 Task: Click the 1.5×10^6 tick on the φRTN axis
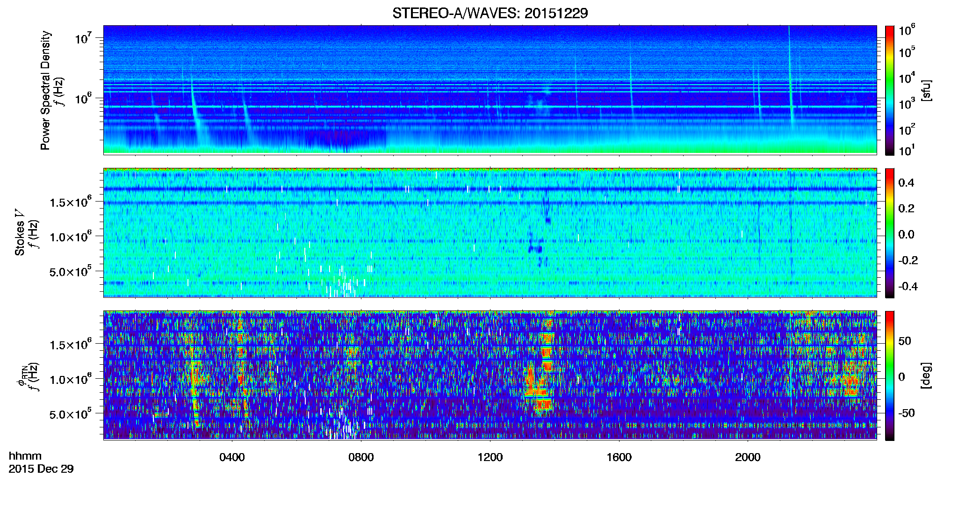[x=71, y=344]
